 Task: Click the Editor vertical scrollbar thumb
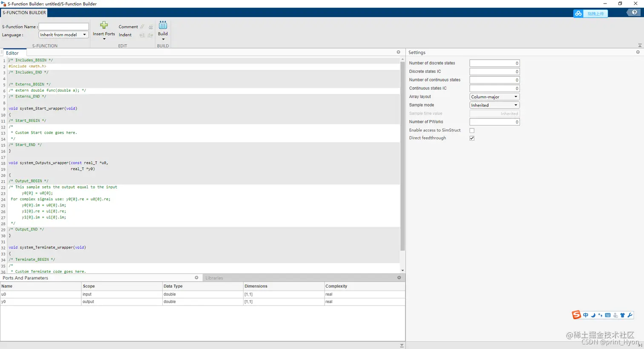coord(402,157)
